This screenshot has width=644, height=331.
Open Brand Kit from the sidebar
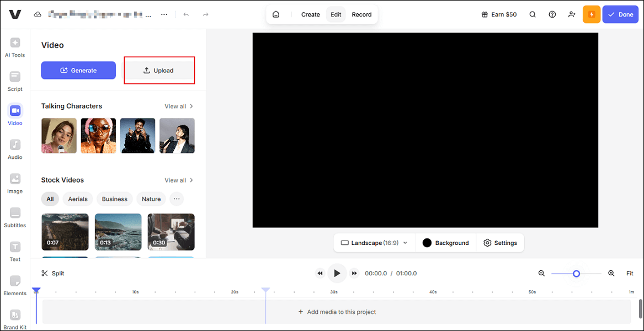tap(15, 320)
